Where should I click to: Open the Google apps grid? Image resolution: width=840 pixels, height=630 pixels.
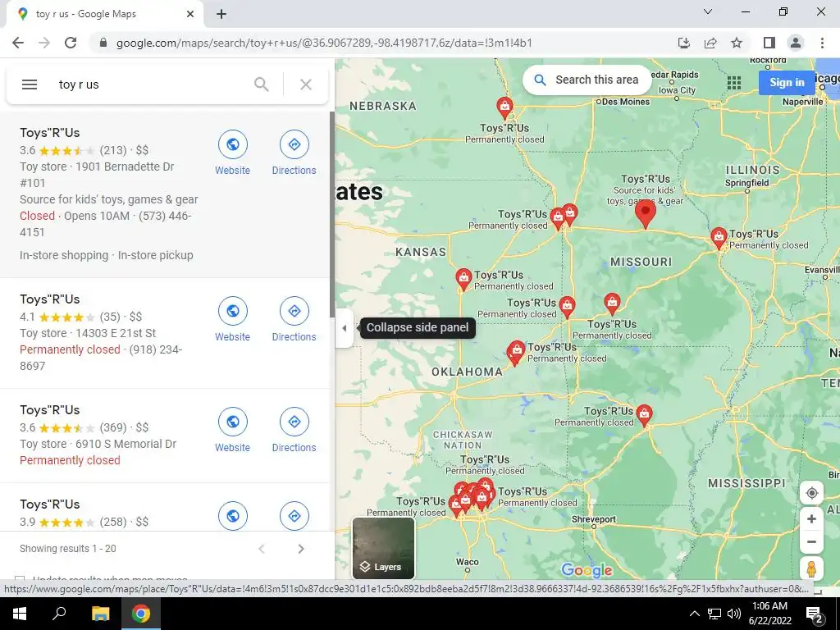734,83
